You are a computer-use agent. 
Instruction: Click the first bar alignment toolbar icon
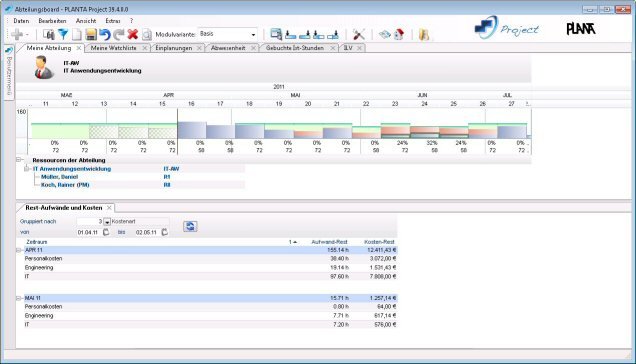point(290,35)
